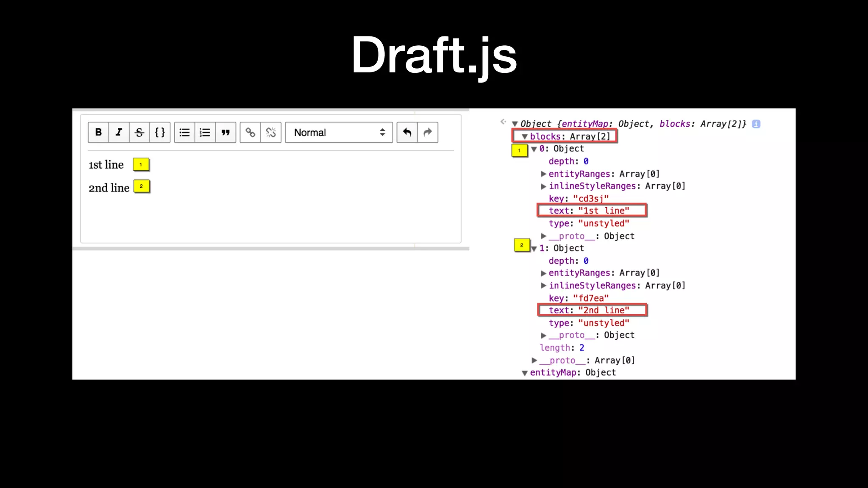Apply blockquote formatting
This screenshot has height=488, width=868.
226,133
